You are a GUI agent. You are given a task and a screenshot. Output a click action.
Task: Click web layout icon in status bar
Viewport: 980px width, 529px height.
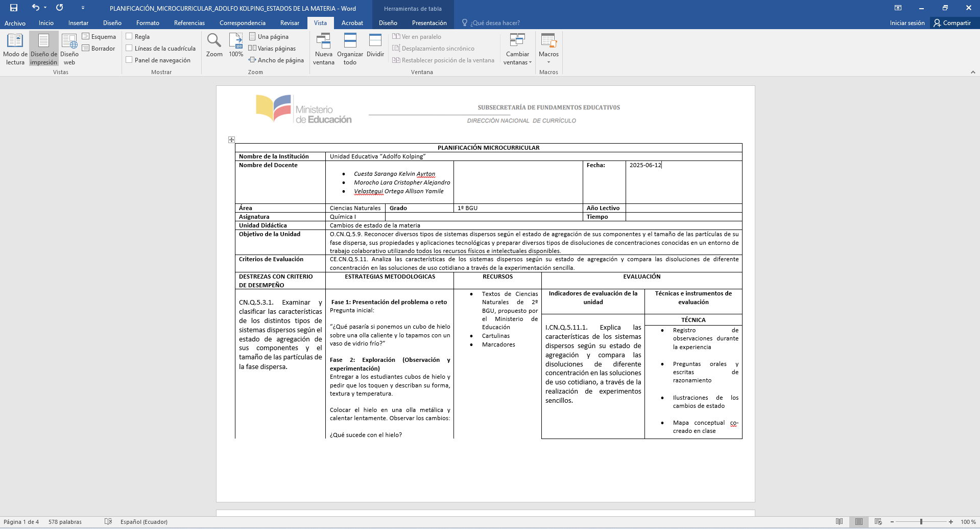click(878, 522)
